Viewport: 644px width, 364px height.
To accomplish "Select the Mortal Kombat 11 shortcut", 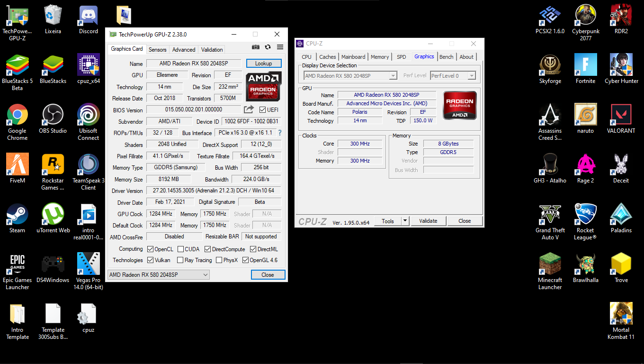I will coord(621,321).
